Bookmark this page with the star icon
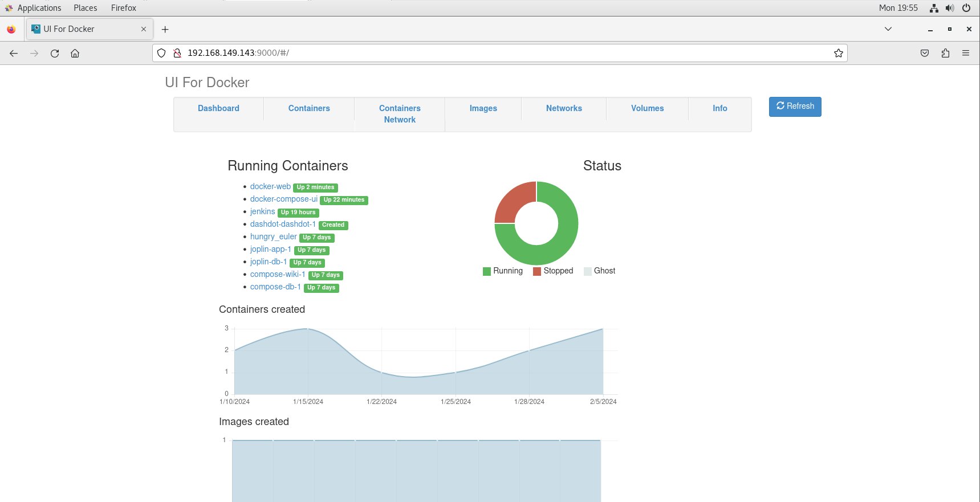Viewport: 980px width, 502px height. pos(838,53)
